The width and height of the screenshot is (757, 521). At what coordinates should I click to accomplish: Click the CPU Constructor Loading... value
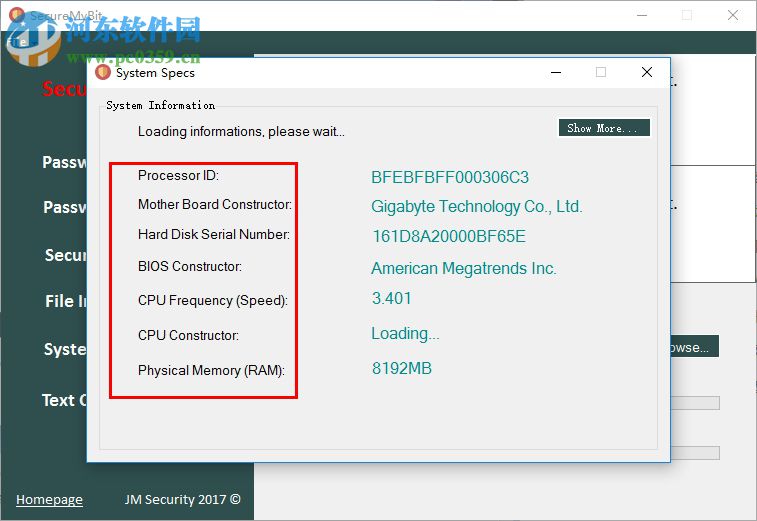coord(405,334)
